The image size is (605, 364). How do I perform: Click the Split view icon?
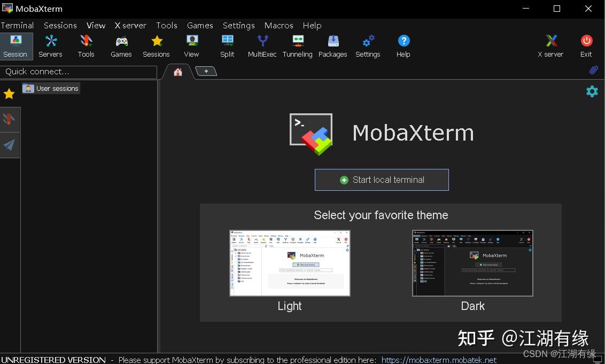click(227, 46)
